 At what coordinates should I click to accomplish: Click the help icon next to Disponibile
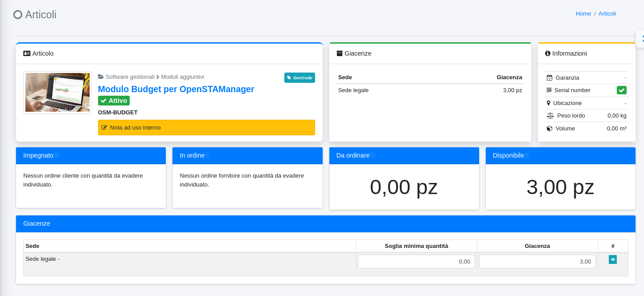point(527,156)
